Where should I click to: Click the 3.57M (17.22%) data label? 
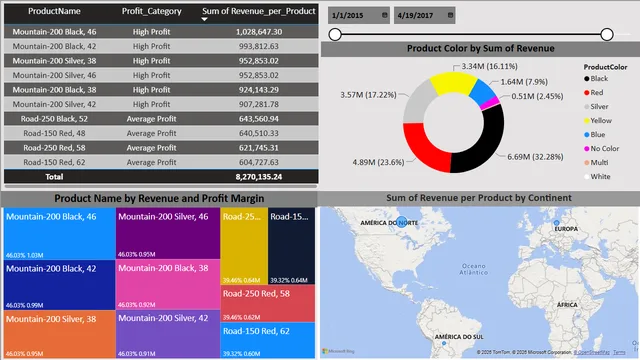tap(368, 95)
